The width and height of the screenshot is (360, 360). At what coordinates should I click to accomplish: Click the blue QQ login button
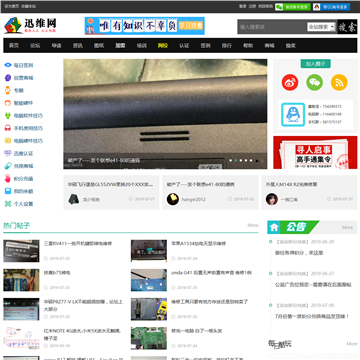click(x=331, y=7)
